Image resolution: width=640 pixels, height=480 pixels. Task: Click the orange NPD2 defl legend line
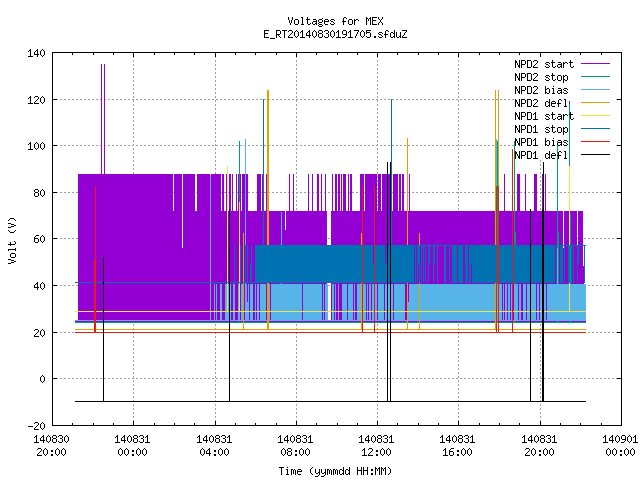[x=596, y=102]
